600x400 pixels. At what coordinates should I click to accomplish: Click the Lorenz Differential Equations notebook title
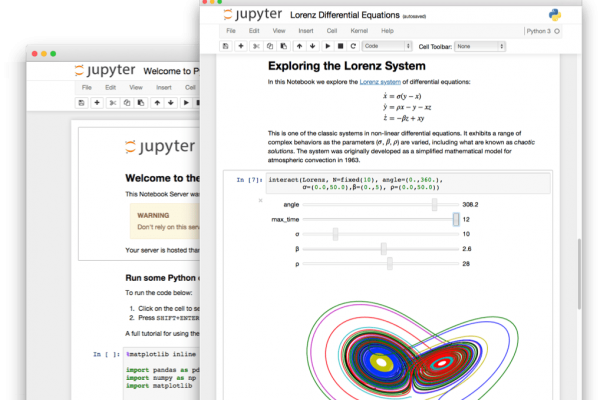(x=345, y=15)
